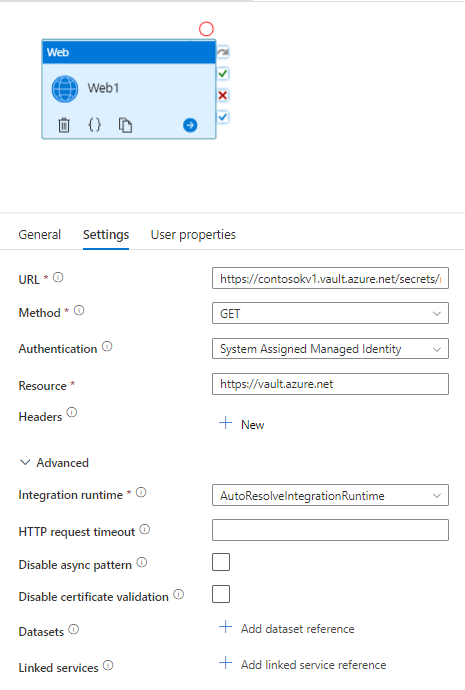This screenshot has height=690, width=465.
Task: Tick Disable certificate validation checkbox
Action: [221, 594]
